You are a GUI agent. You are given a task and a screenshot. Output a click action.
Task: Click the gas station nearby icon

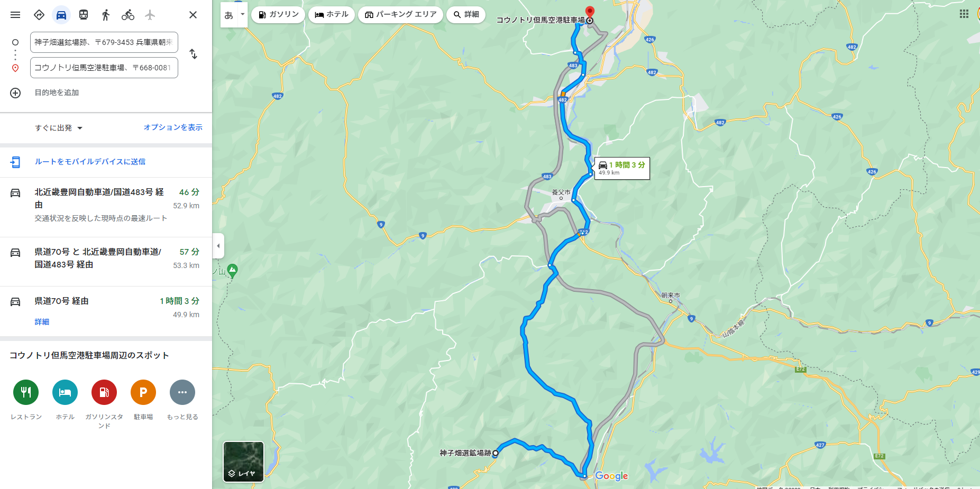(104, 392)
